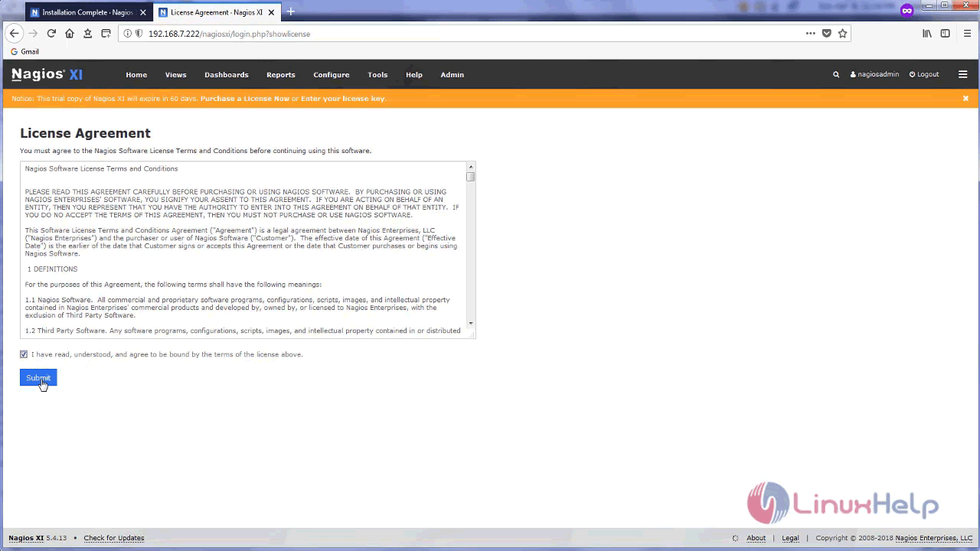Image resolution: width=980 pixels, height=551 pixels.
Task: Open the Legal link in footer
Action: click(x=790, y=538)
